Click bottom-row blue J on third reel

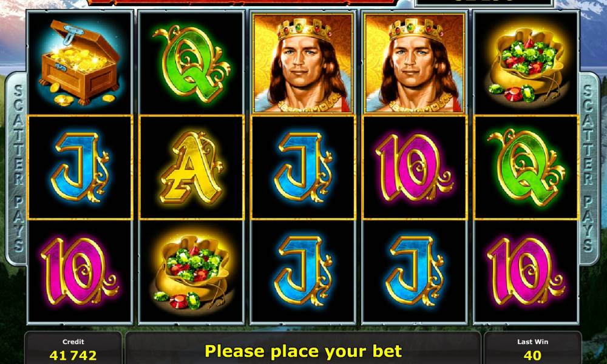[x=303, y=271]
